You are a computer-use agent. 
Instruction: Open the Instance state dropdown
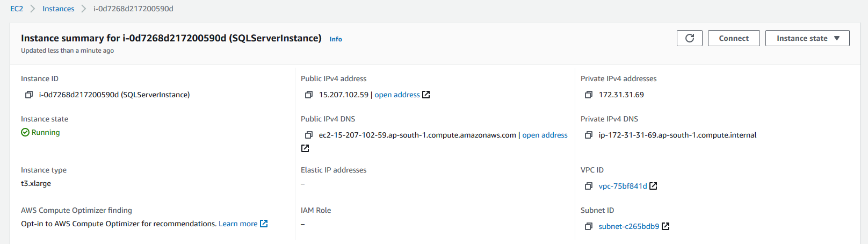point(807,38)
